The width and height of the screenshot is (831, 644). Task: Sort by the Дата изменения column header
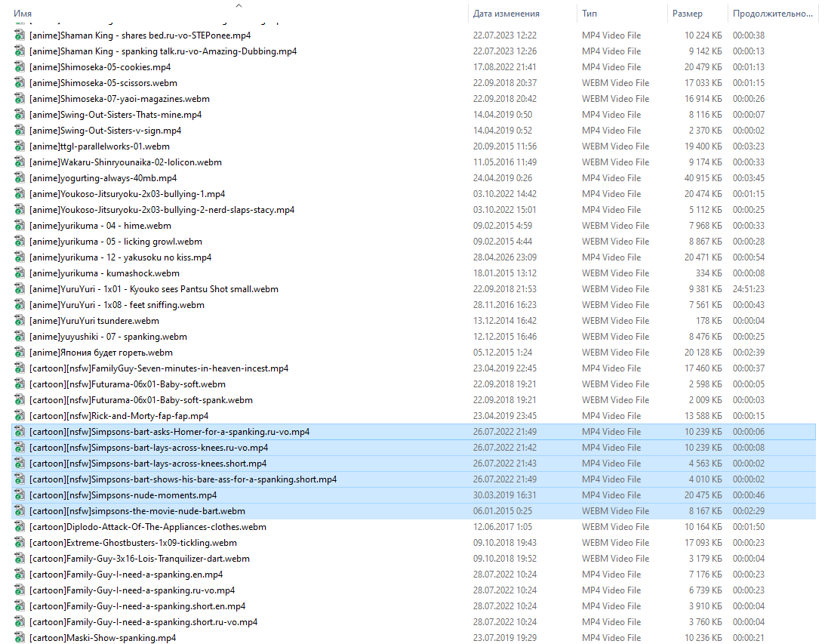506,14
